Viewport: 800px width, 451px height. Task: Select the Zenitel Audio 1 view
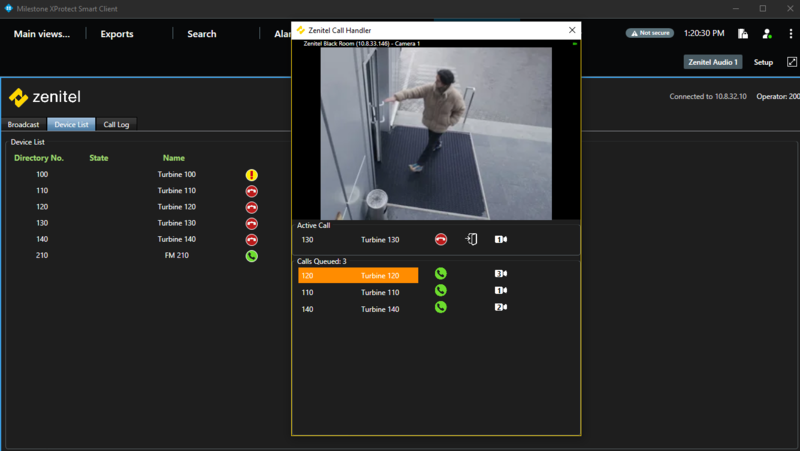713,62
